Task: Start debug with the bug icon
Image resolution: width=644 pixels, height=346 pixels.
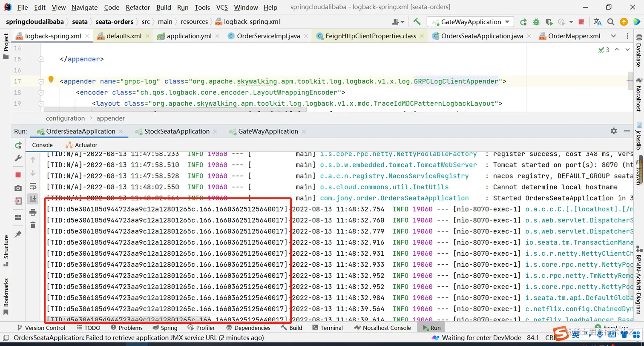Action: click(x=536, y=22)
